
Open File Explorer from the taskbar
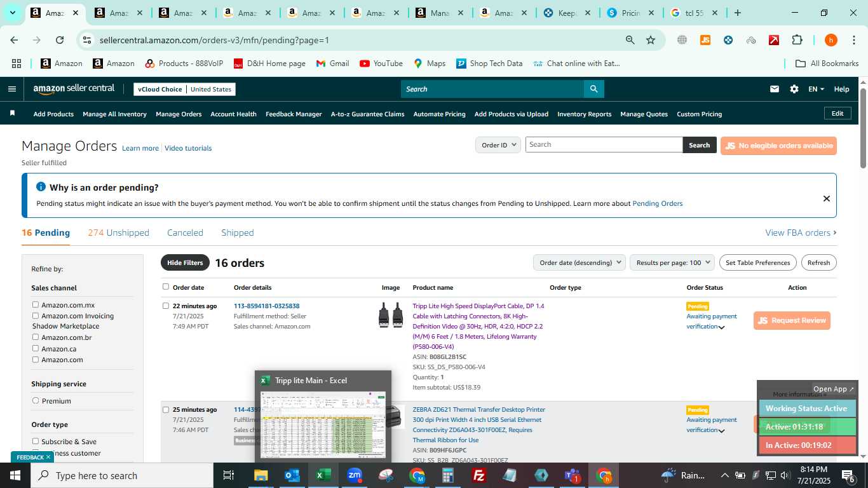pos(261,475)
